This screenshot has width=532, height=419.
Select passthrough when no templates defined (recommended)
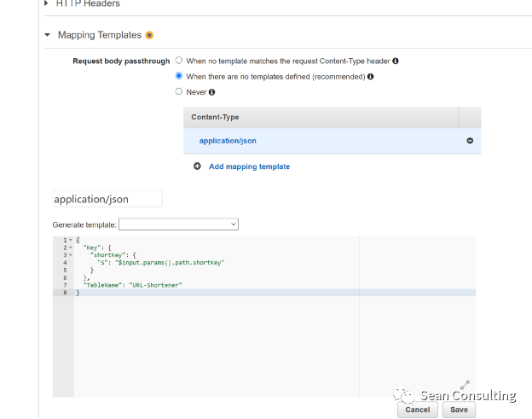pyautogui.click(x=179, y=76)
